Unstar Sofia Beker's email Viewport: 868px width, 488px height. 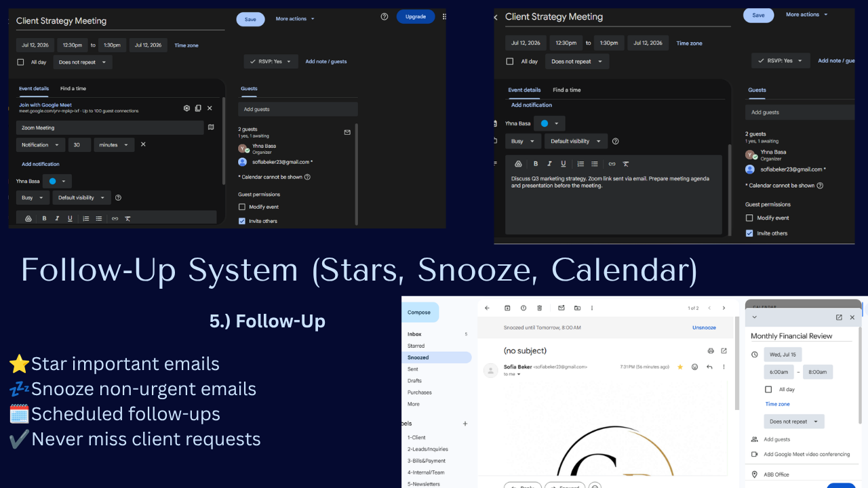(x=680, y=367)
